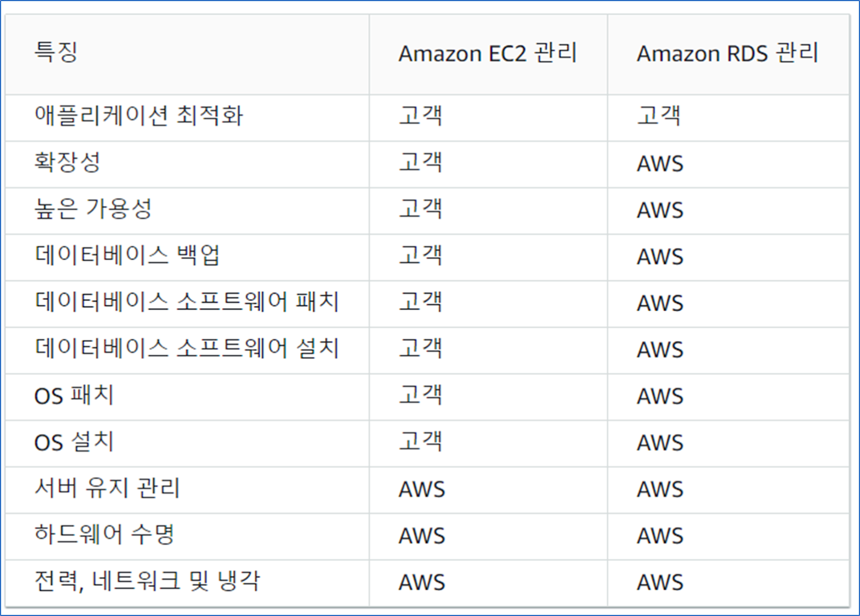Click EC2 AWS value for 하드웨어 수명

tap(422, 536)
